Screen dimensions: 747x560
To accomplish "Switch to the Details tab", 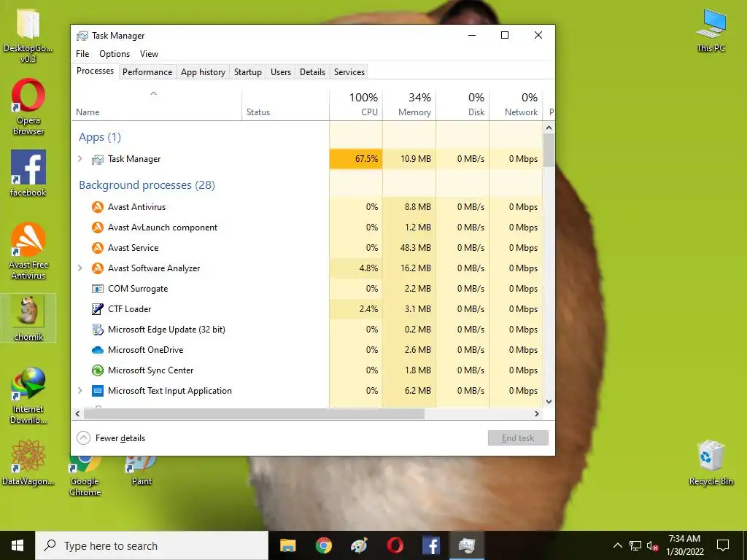I will (312, 72).
